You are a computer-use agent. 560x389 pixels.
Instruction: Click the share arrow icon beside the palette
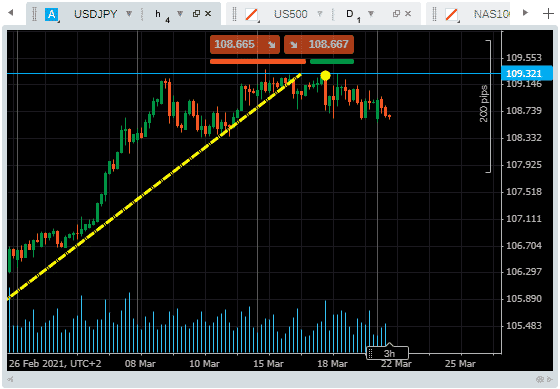click(x=550, y=379)
